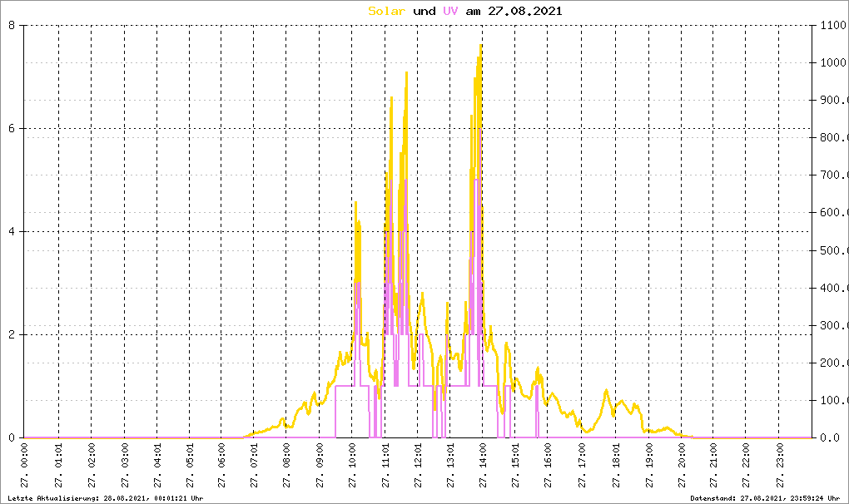Click left axis label '2'
Screen dimensions: 849x504
coord(12,334)
